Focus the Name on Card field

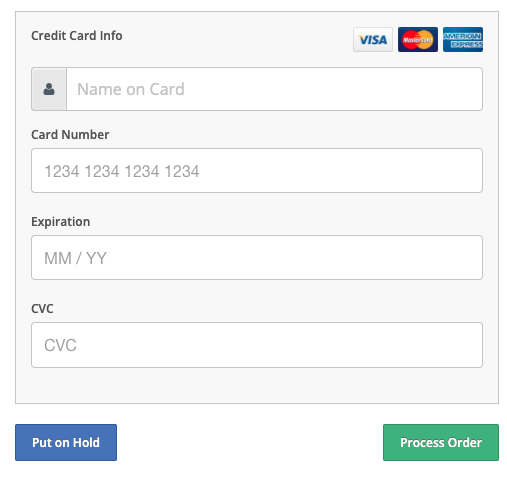(x=274, y=89)
